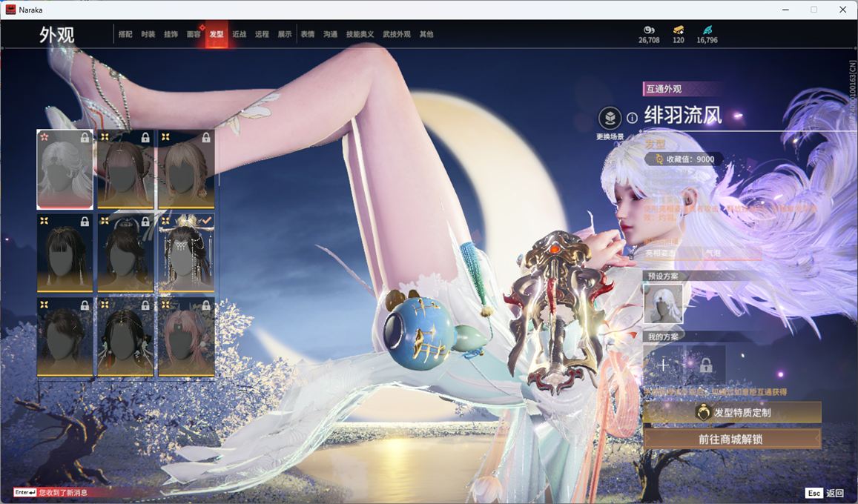
Task: Switch to the 时装 tab
Action: click(148, 34)
